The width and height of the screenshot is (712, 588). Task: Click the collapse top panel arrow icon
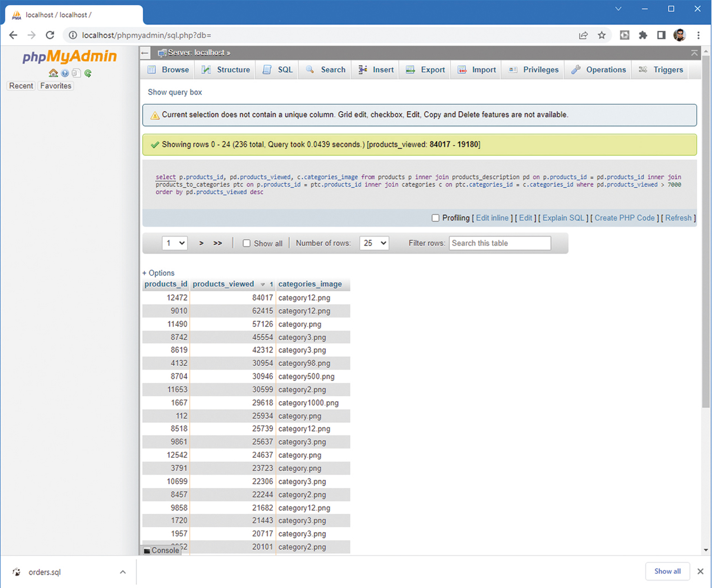coord(694,53)
